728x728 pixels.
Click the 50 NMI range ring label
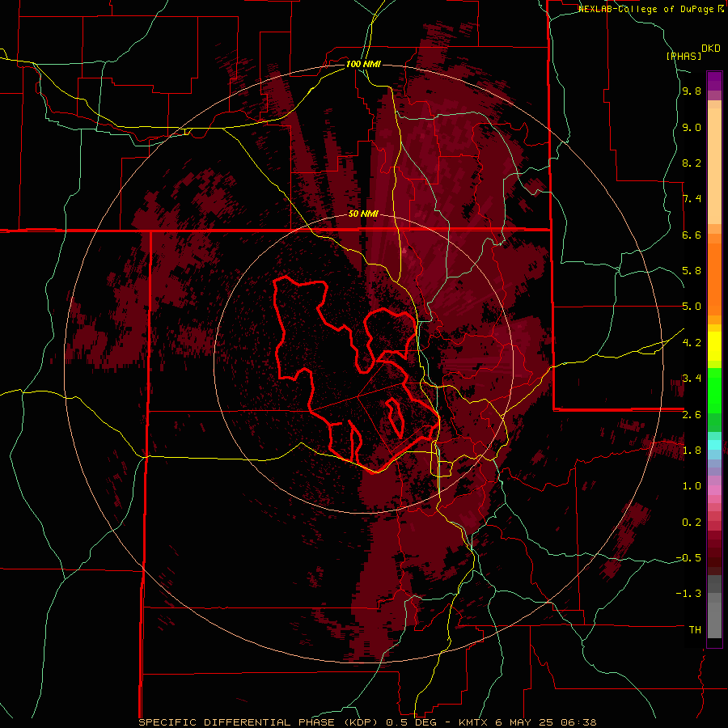coord(363,214)
